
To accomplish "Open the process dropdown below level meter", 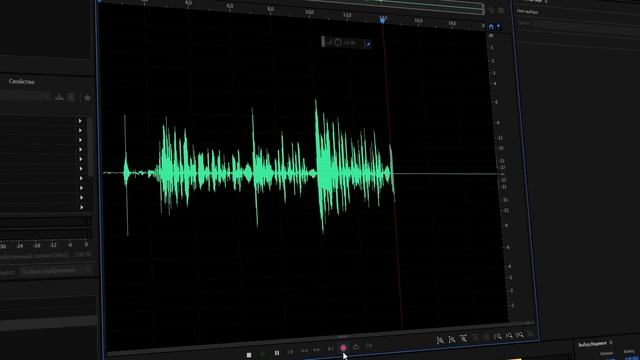I will 56,271.
